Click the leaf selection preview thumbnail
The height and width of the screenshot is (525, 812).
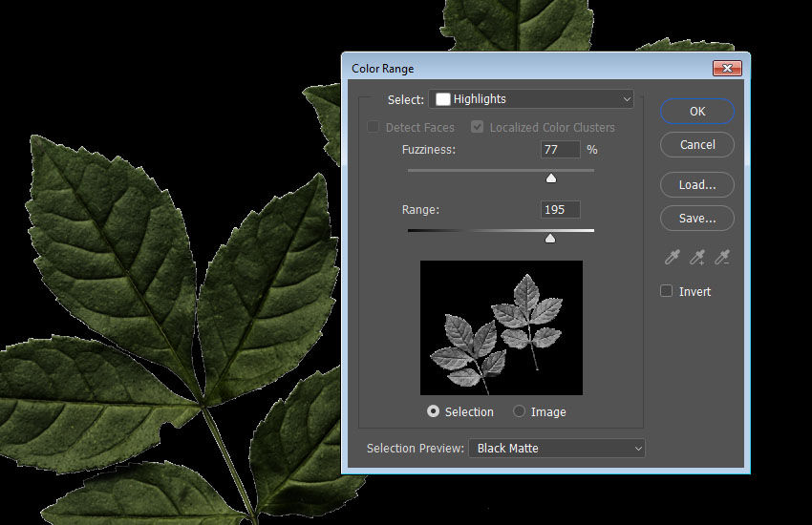pyautogui.click(x=502, y=328)
